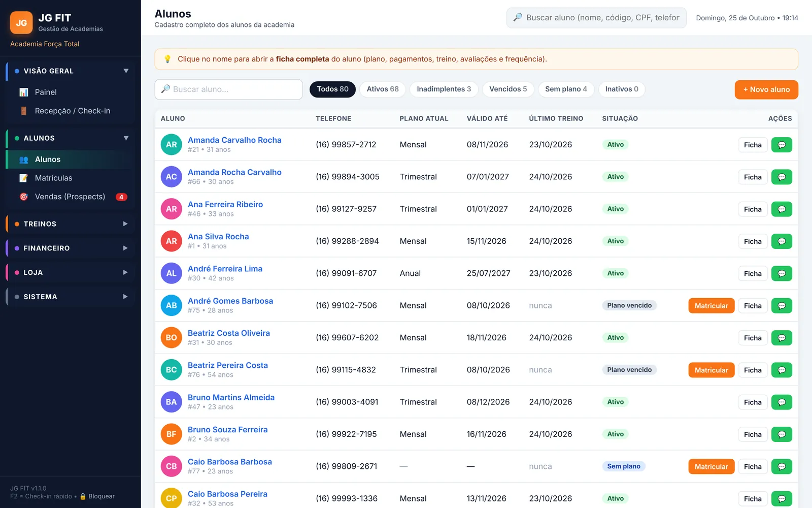Screen dimensions: 812x508
Task: Click the Buscar aluno table search field
Action: [x=229, y=89]
